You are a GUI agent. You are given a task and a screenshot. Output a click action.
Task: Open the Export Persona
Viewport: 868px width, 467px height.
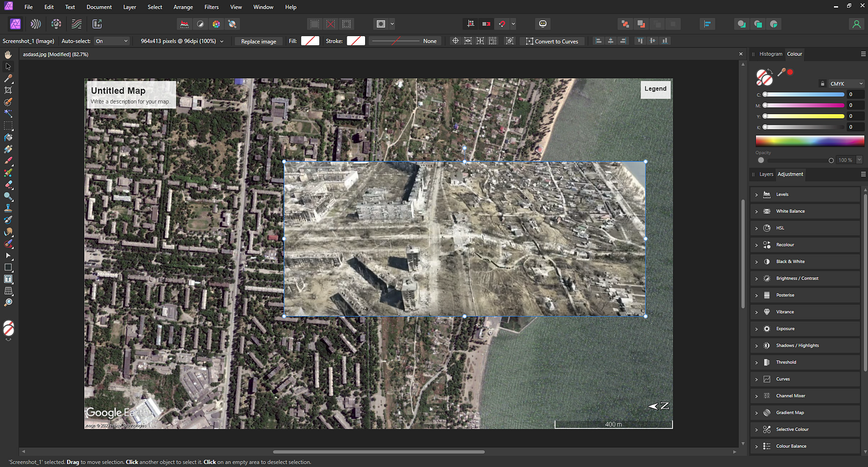pyautogui.click(x=97, y=24)
